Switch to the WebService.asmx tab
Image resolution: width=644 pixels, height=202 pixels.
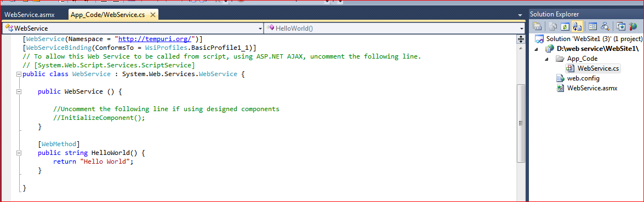click(30, 15)
